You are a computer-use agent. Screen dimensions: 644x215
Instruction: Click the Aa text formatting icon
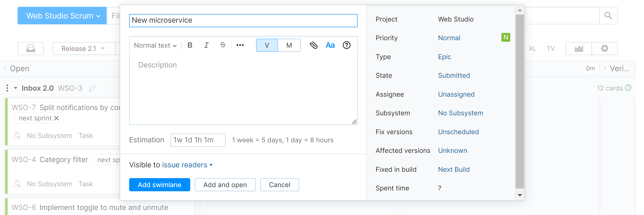[330, 45]
